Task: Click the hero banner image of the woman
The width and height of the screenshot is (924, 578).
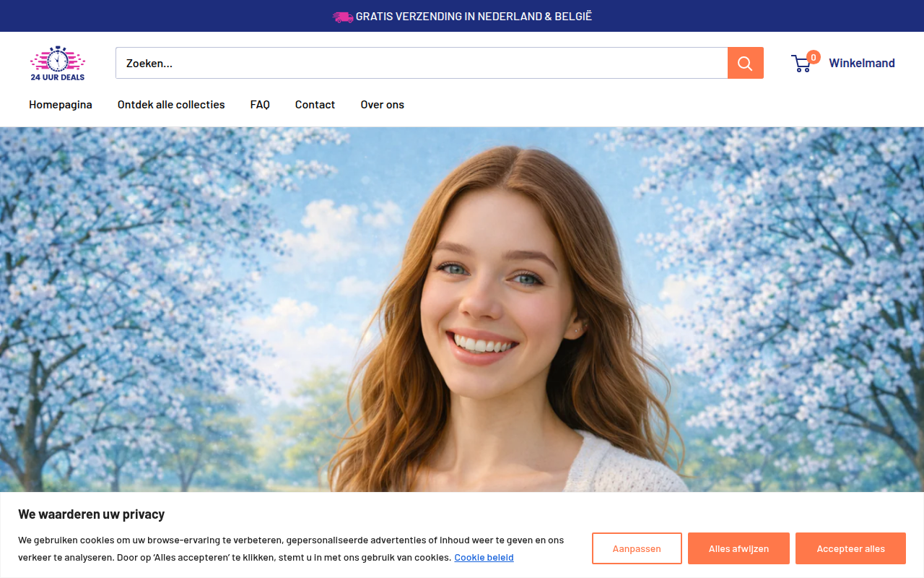Action: pos(462,309)
